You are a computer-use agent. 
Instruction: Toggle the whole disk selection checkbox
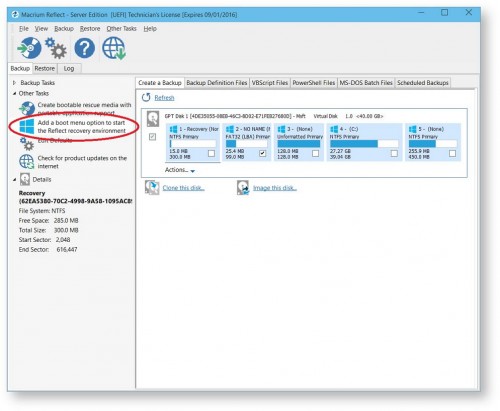click(152, 137)
